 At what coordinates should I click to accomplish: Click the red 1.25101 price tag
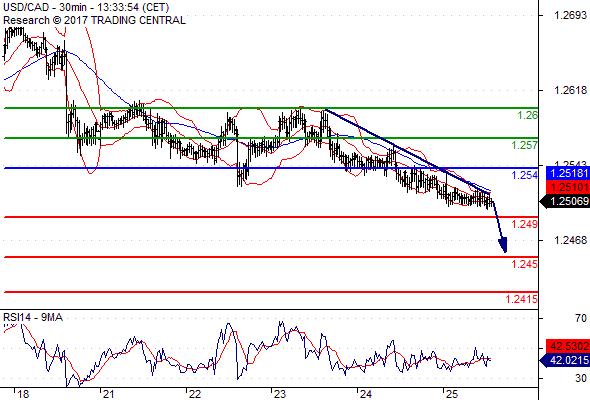(x=567, y=187)
